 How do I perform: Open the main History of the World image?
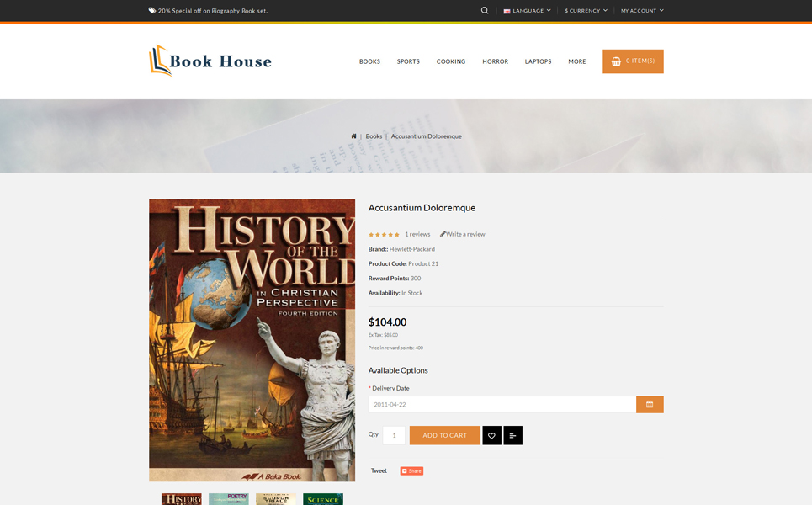click(x=252, y=340)
